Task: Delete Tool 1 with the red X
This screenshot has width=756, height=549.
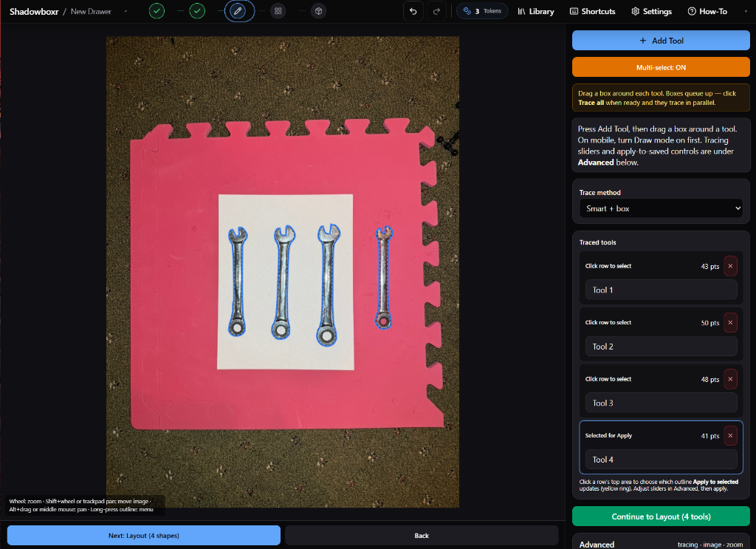Action: tap(730, 266)
